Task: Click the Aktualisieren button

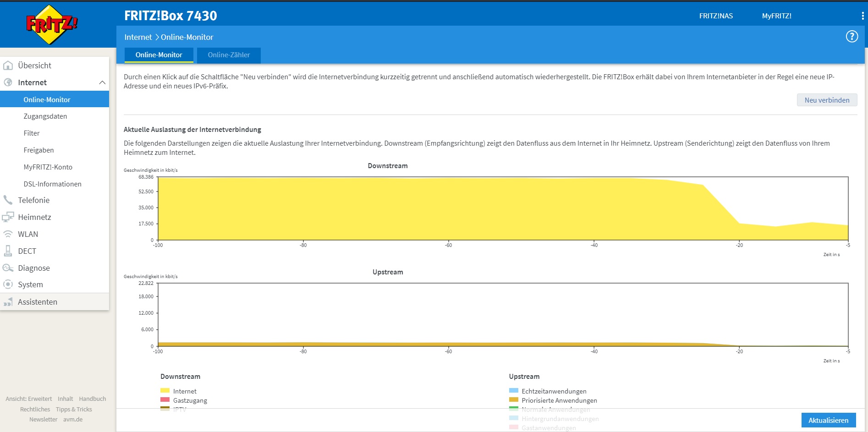Action: 828,420
